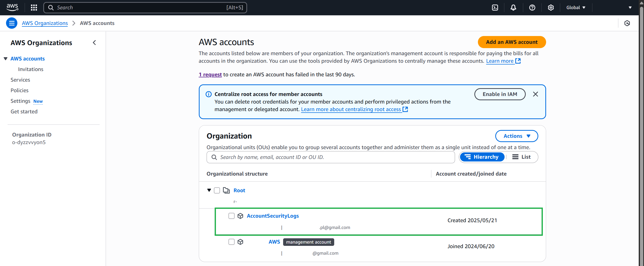
Task: Open Policies in the sidebar
Action: pos(19,90)
